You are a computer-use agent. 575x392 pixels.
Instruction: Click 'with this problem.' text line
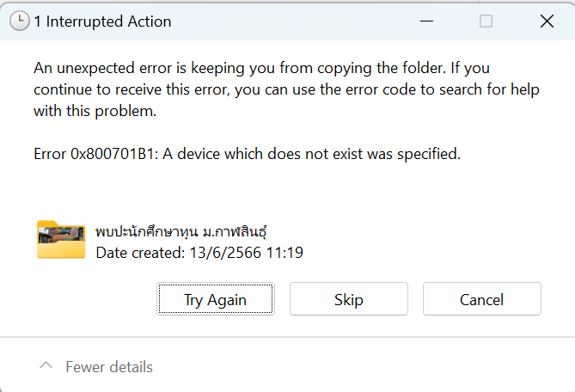point(95,111)
